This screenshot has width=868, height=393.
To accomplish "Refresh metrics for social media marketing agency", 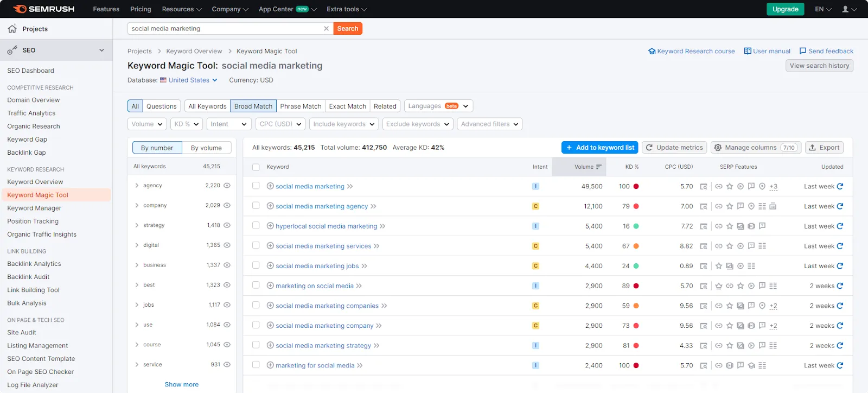I will pyautogui.click(x=840, y=206).
